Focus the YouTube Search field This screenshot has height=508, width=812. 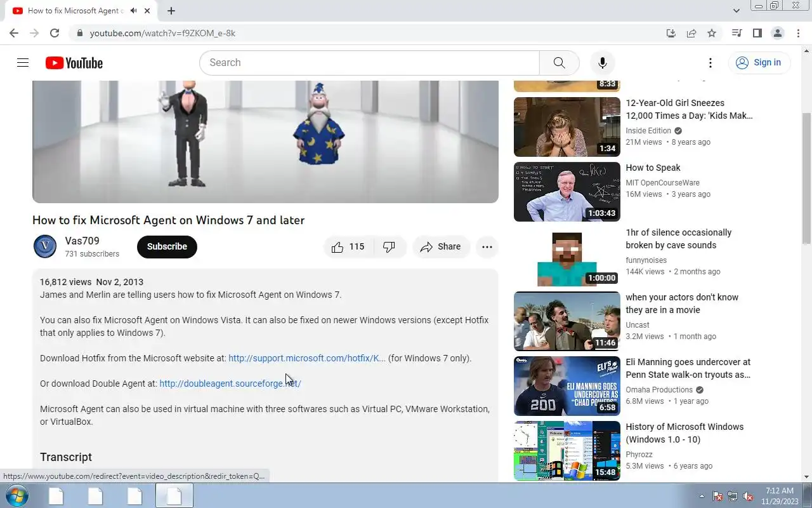[x=370, y=63]
